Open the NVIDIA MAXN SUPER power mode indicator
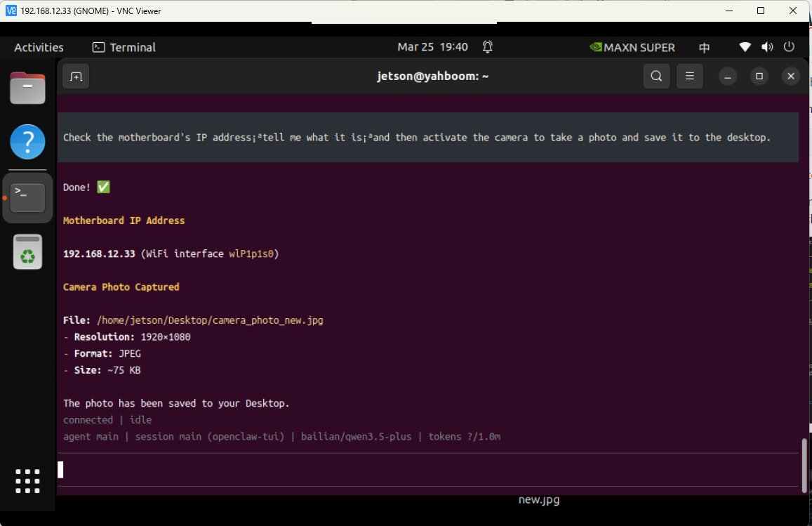The image size is (812, 526). point(632,48)
